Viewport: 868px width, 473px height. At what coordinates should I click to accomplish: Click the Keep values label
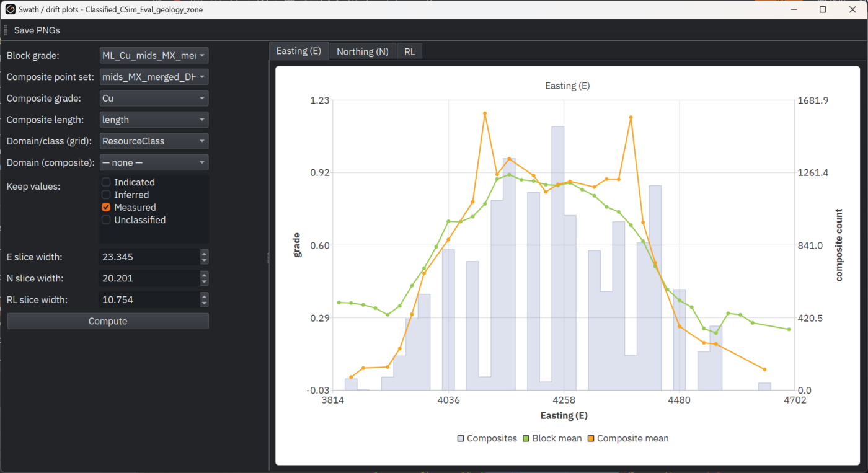click(x=33, y=186)
